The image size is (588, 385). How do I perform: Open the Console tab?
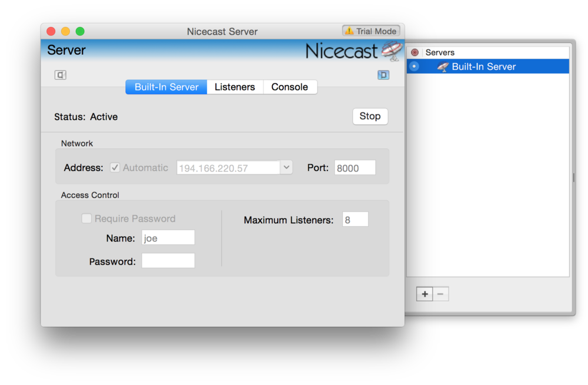(x=290, y=86)
